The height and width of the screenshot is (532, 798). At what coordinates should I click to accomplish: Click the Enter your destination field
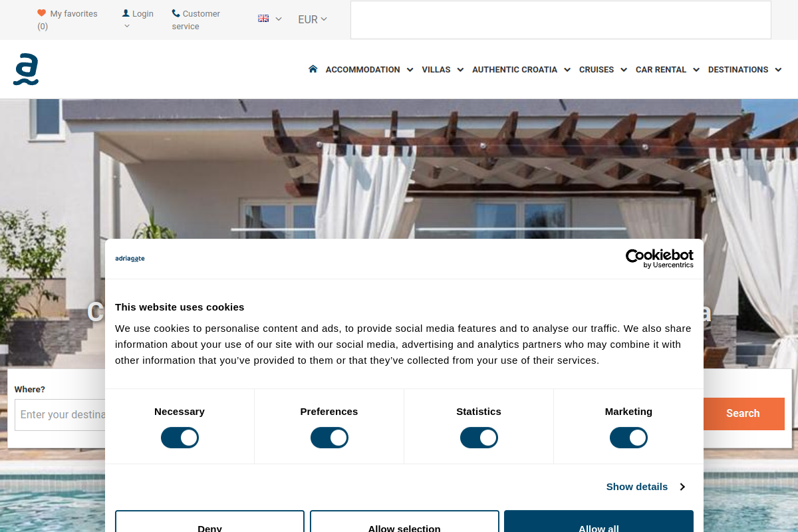[60, 414]
